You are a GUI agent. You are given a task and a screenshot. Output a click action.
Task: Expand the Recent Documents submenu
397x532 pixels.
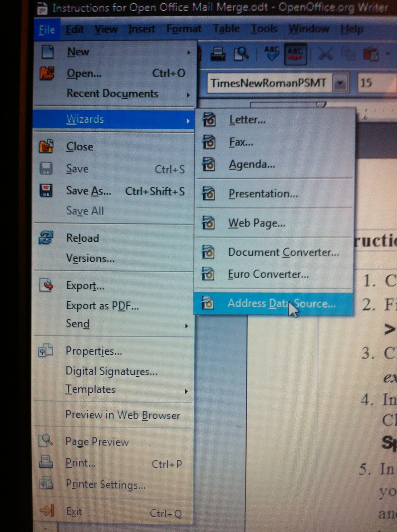click(x=188, y=95)
